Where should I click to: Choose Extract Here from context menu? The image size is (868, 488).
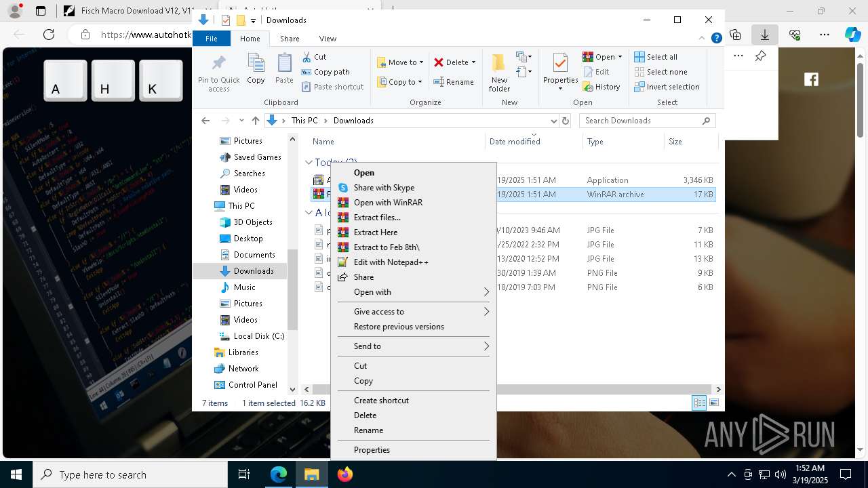tap(414, 232)
